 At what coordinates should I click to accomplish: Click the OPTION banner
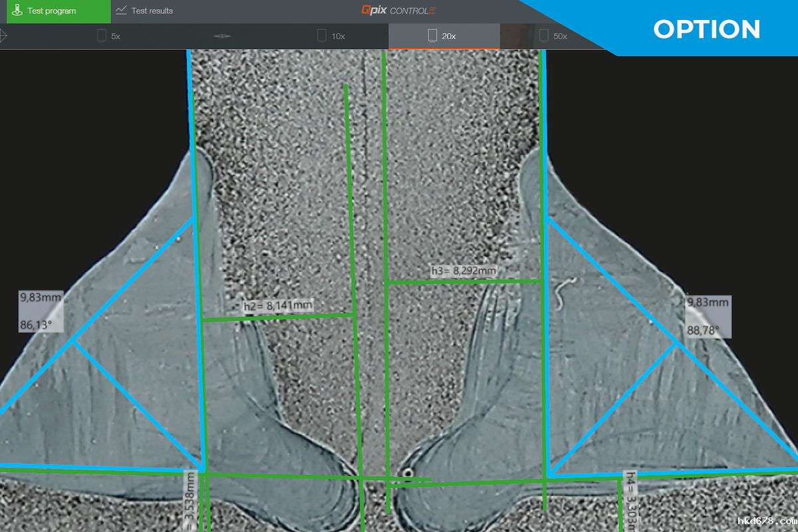[x=706, y=29]
